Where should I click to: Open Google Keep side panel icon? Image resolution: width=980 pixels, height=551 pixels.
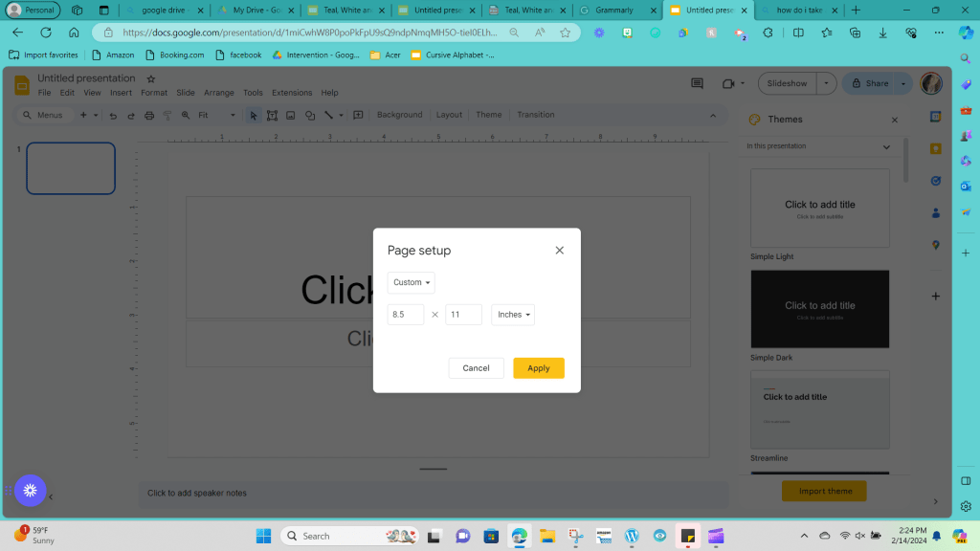936,148
